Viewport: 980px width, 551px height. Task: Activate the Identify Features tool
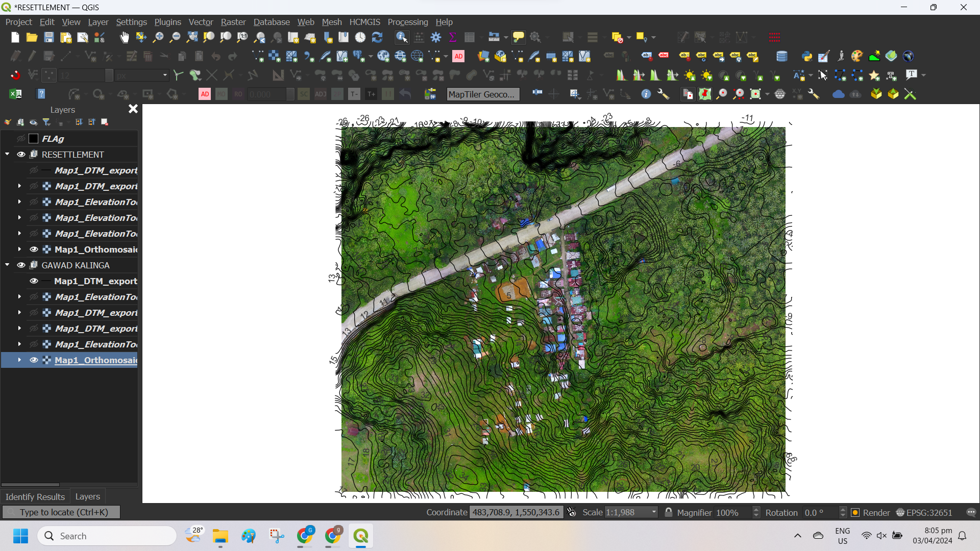click(x=402, y=37)
